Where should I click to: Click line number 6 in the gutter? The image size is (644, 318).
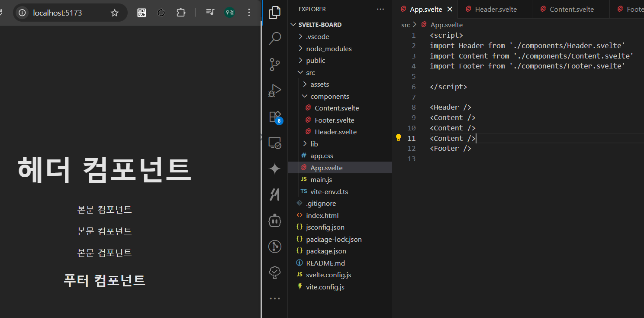point(414,87)
